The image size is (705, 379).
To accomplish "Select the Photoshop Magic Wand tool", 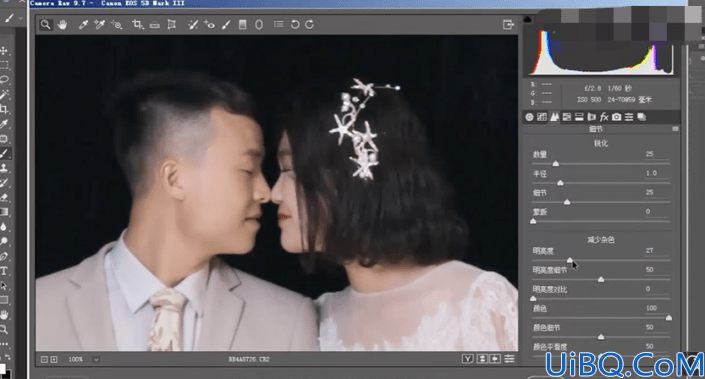I will coord(4,94).
